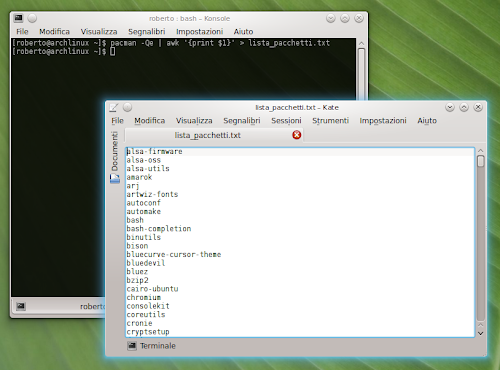Click the line arj in Kate

coord(133,186)
